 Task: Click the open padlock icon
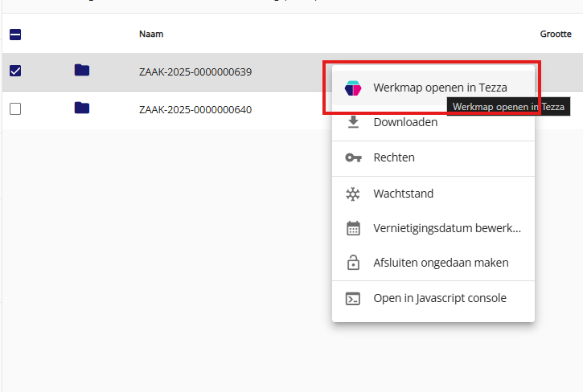353,263
